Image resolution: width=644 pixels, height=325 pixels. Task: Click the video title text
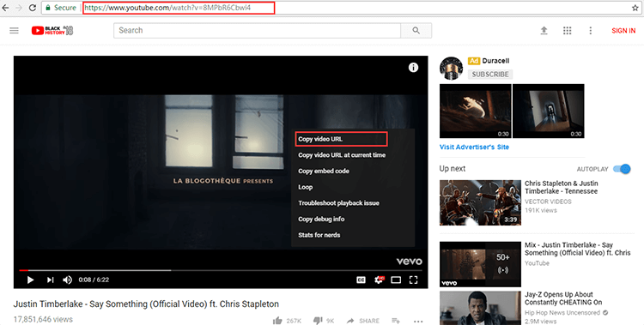(x=146, y=304)
